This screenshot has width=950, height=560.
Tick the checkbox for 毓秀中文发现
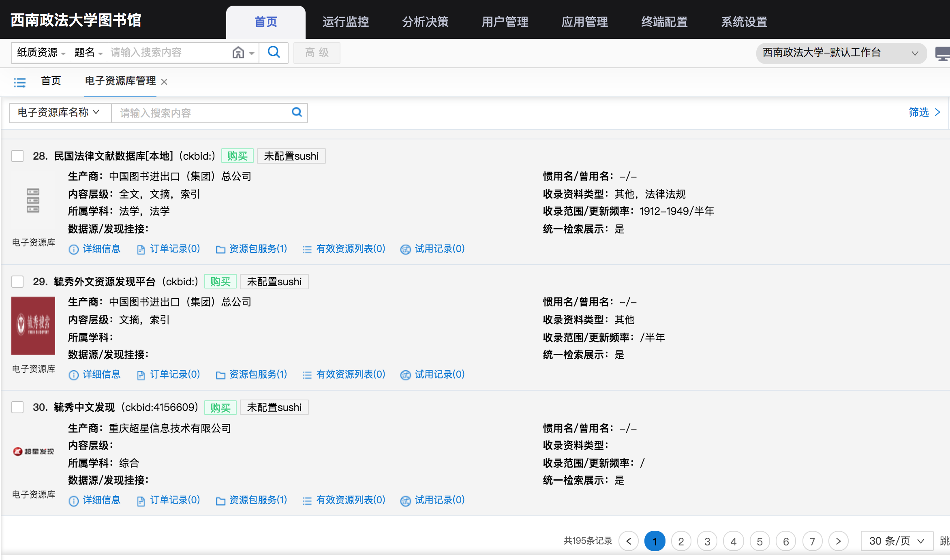click(x=17, y=407)
